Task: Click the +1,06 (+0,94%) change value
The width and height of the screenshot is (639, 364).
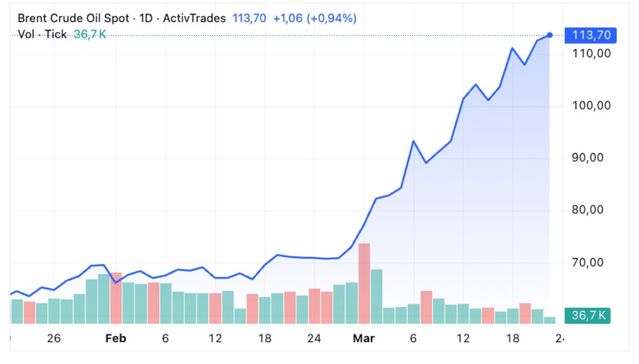Action: 315,18
